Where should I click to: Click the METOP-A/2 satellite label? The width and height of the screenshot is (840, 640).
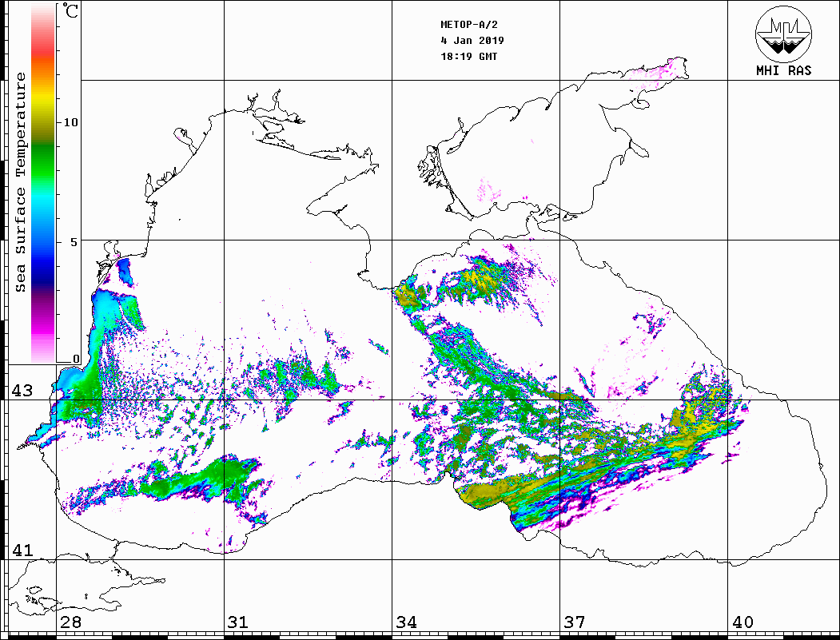coord(469,25)
